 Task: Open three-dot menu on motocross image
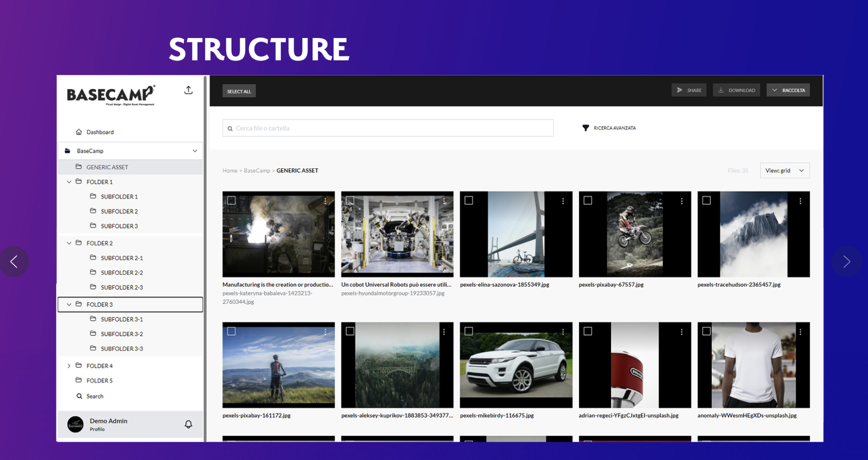681,201
